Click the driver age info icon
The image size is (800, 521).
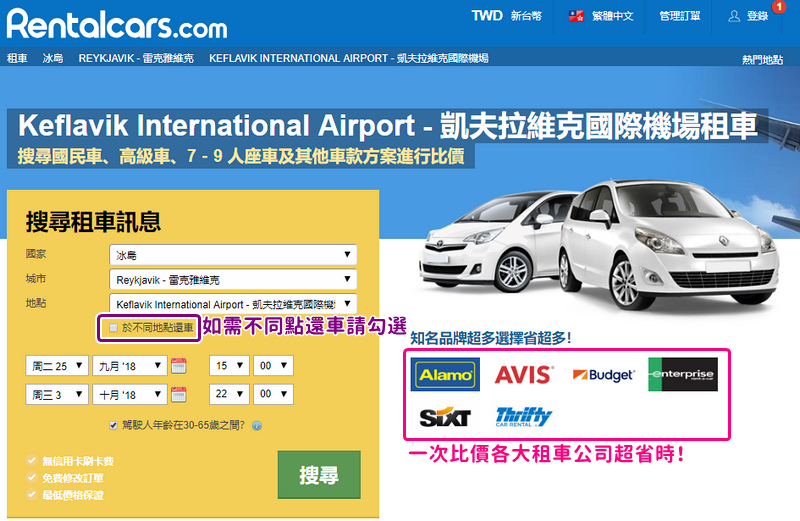(257, 426)
